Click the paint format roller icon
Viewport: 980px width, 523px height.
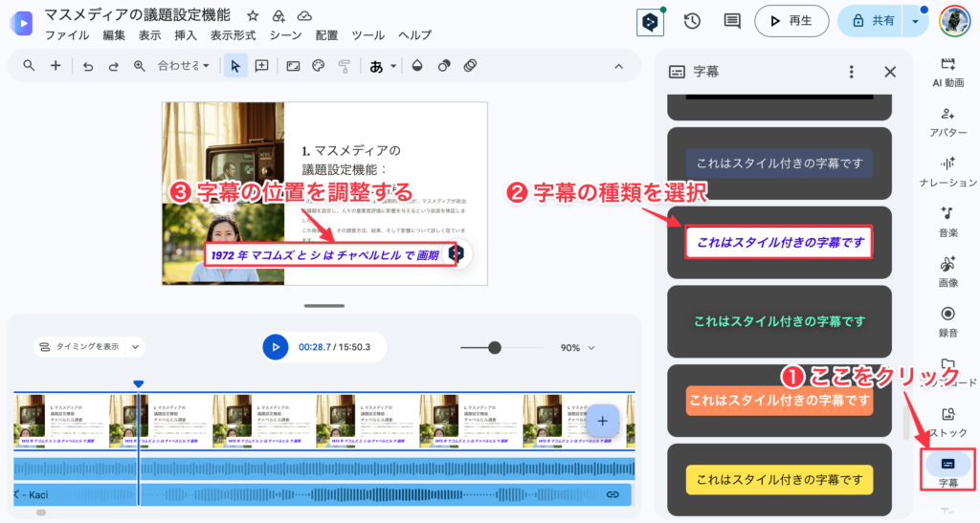(x=345, y=66)
